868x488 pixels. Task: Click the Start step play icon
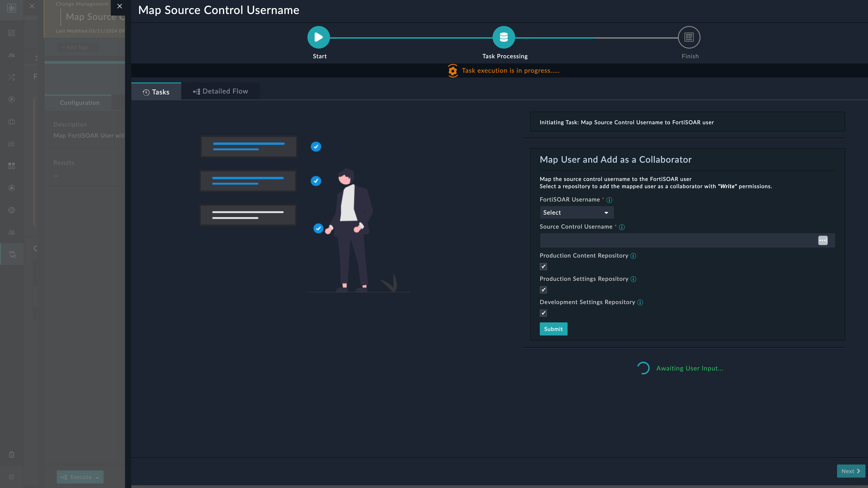pyautogui.click(x=318, y=37)
